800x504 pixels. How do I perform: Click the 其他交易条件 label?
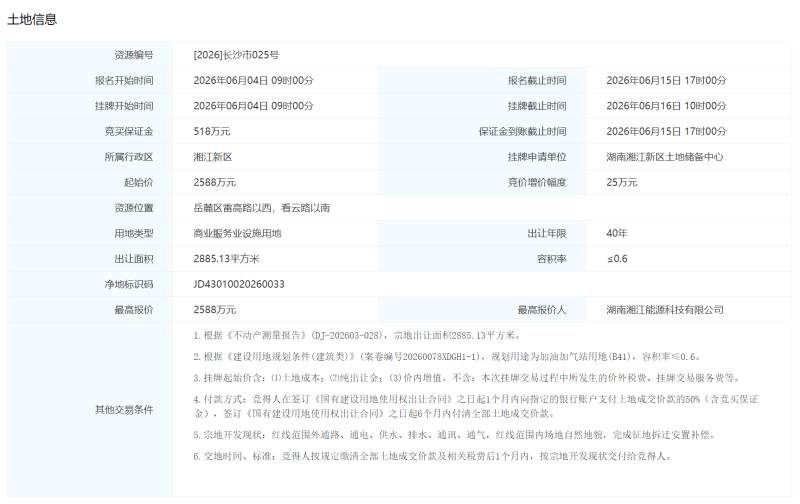point(124,410)
